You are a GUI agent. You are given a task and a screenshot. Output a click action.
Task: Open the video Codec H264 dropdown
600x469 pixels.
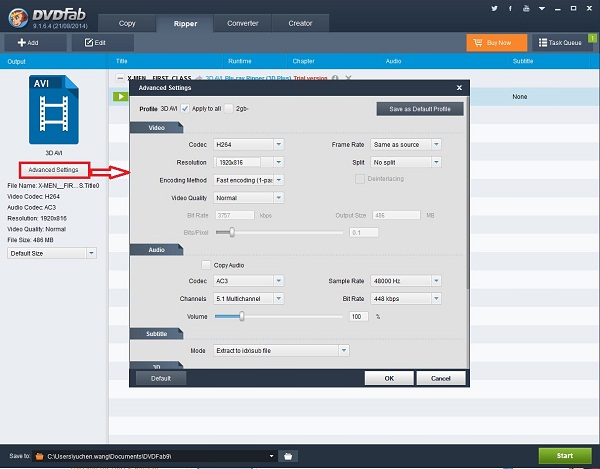[248, 144]
